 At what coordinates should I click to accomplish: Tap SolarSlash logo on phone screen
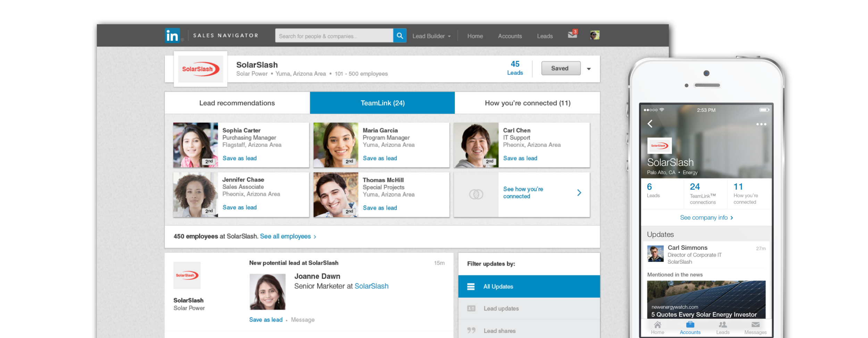659,146
